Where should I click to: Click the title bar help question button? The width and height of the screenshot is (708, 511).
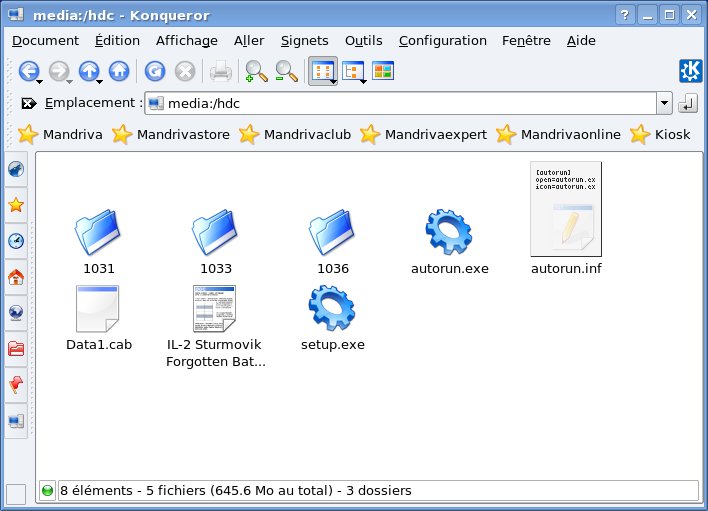coord(625,15)
